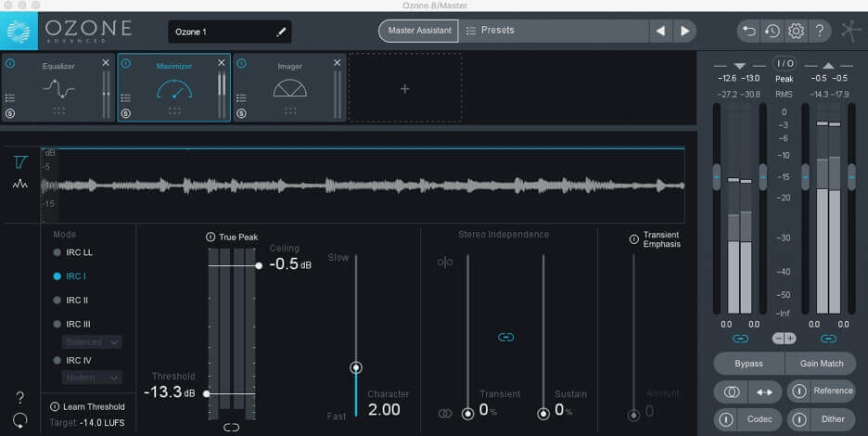The height and width of the screenshot is (436, 868).
Task: Open the Modern style dropdown
Action: (92, 378)
